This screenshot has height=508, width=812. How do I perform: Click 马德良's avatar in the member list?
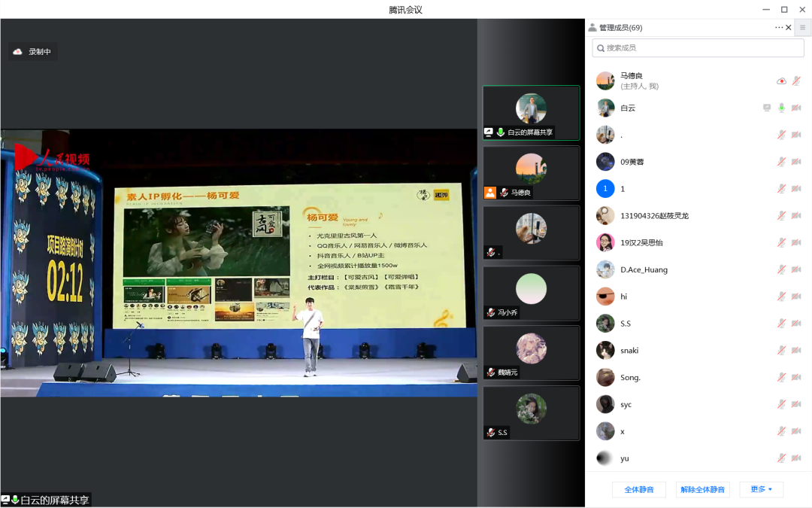pos(605,81)
